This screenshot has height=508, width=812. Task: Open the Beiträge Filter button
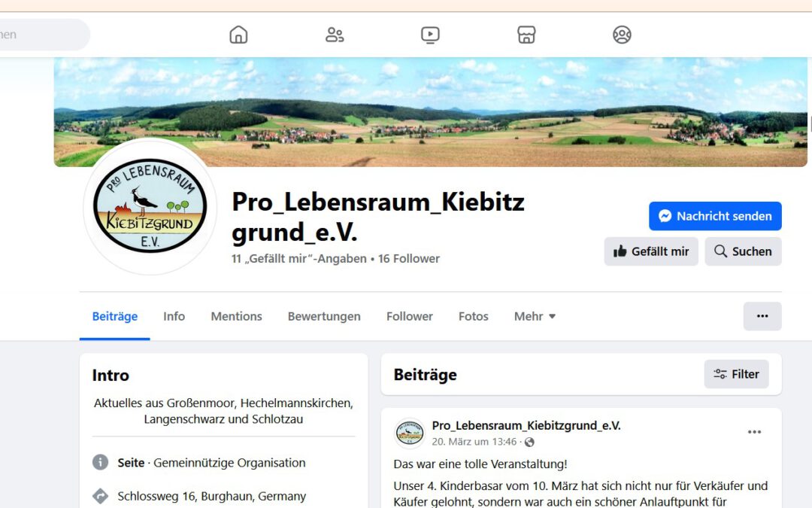tap(736, 374)
